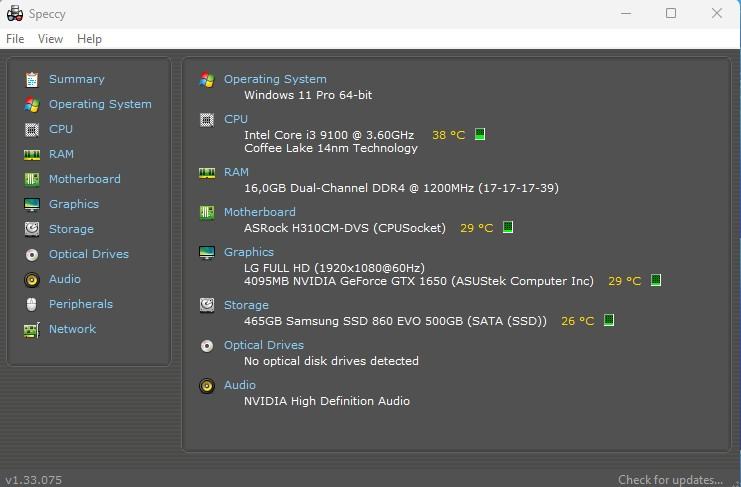Open Optical Drives in sidebar
Image resolution: width=741 pixels, height=487 pixels.
(89, 254)
